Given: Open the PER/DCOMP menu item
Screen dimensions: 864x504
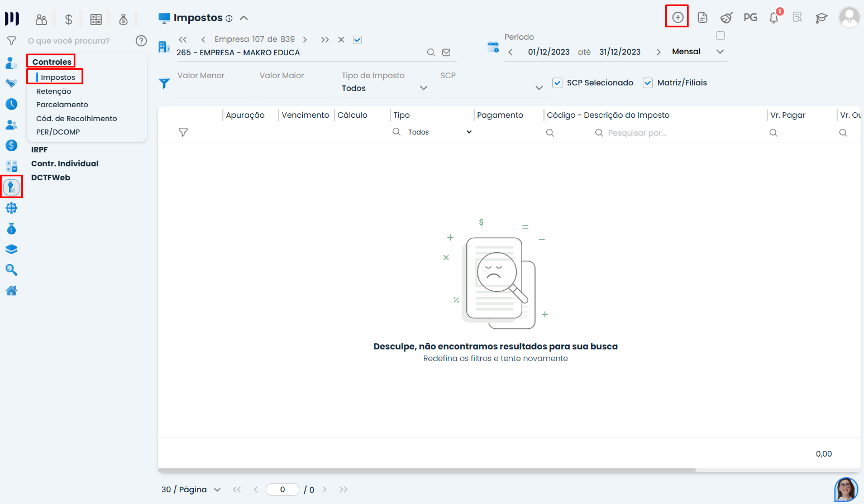Looking at the screenshot, I should pyautogui.click(x=58, y=132).
